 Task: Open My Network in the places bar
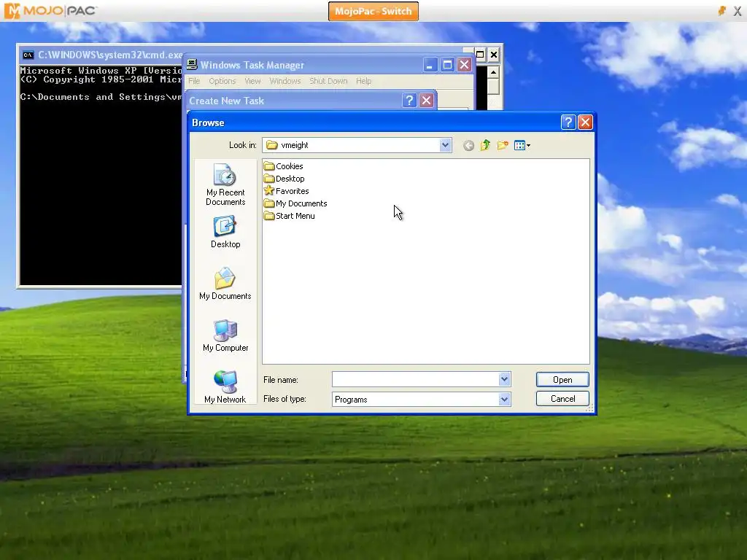pyautogui.click(x=225, y=387)
